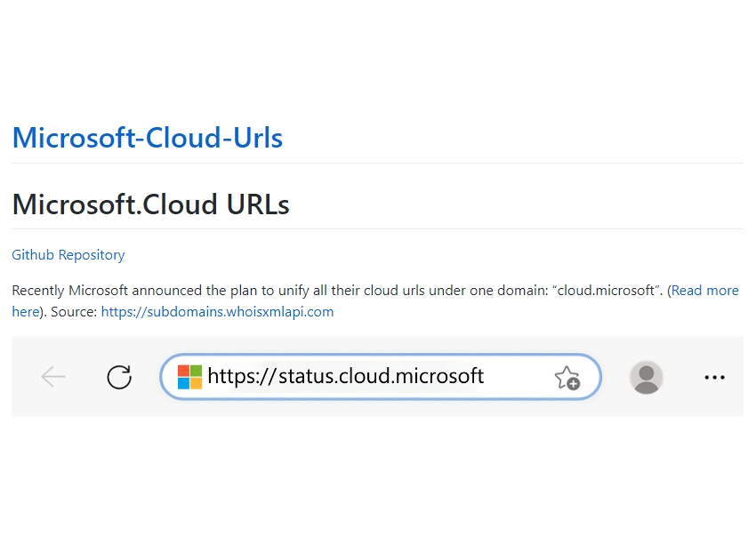Image resolution: width=756 pixels, height=552 pixels.
Task: Open the three-dot settings menu
Action: 714,377
